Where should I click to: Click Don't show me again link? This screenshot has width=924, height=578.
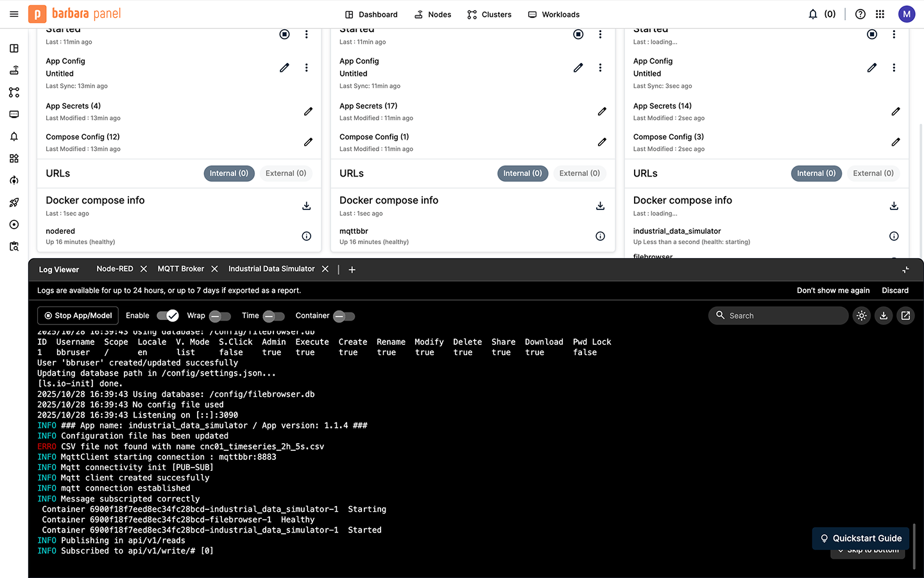(x=833, y=290)
